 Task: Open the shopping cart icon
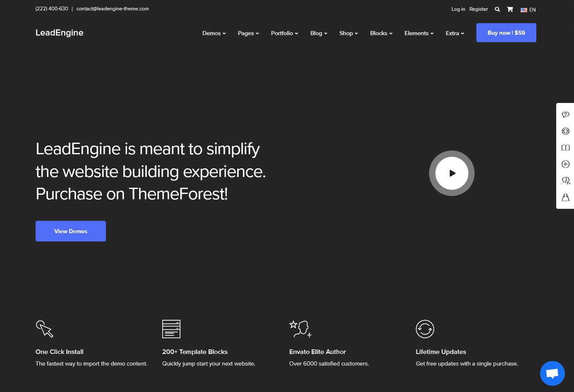click(510, 9)
